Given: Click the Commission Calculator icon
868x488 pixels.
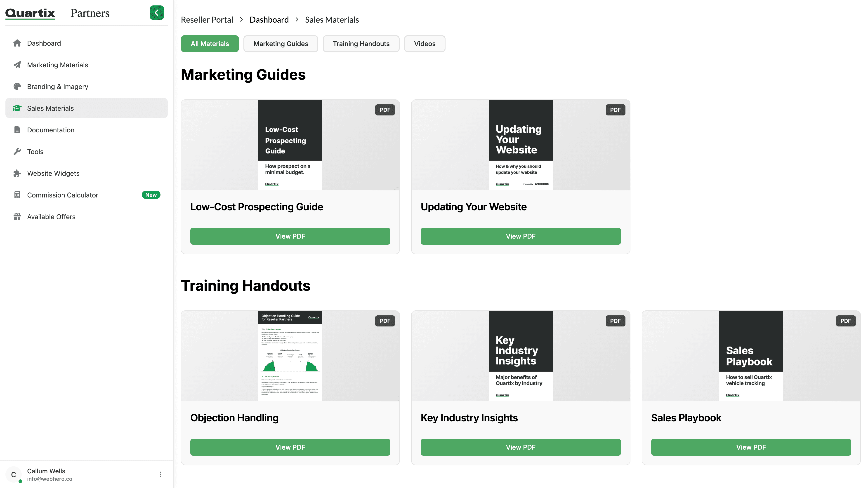Looking at the screenshot, I should point(17,195).
